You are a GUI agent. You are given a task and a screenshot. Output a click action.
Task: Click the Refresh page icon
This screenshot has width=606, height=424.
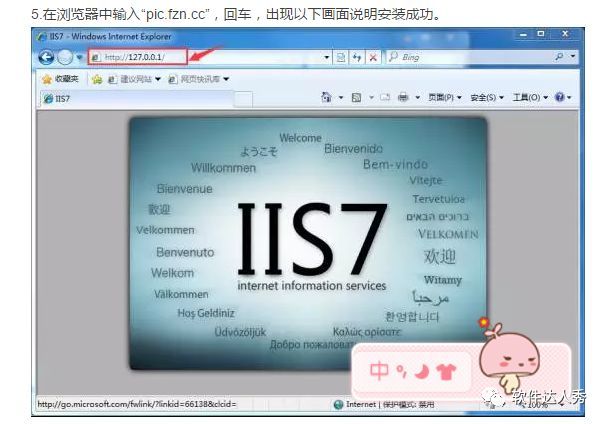coord(357,58)
